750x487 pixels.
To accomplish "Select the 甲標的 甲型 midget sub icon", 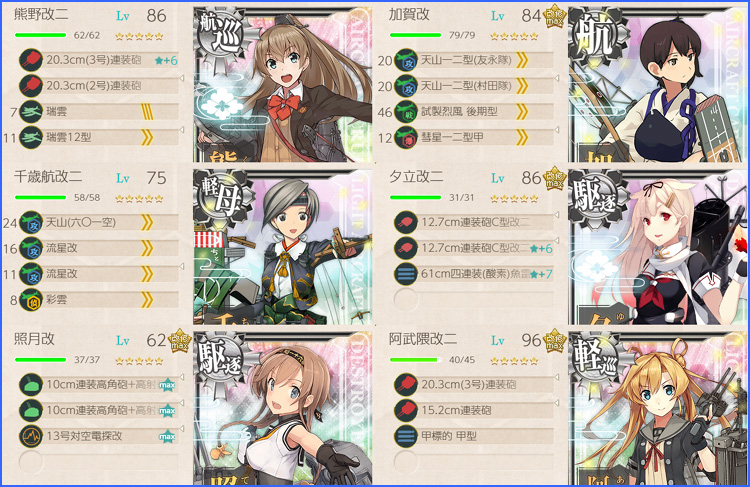I will [406, 436].
